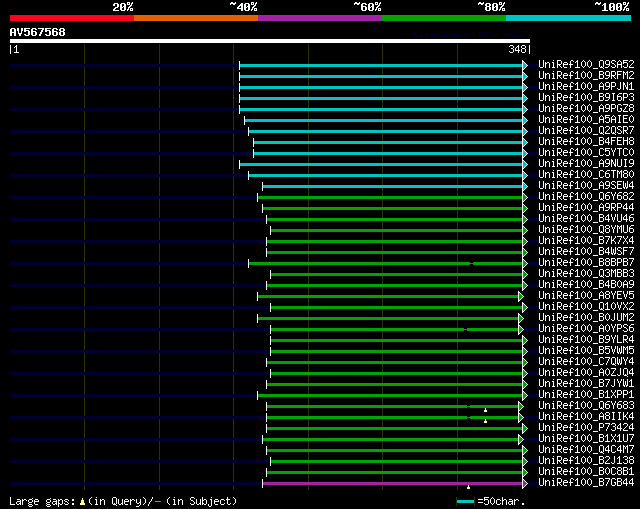Click the yellow query gap marker under Q6Y683 bar
Image resolution: width=640 pixels, height=509 pixels.
coord(485,410)
